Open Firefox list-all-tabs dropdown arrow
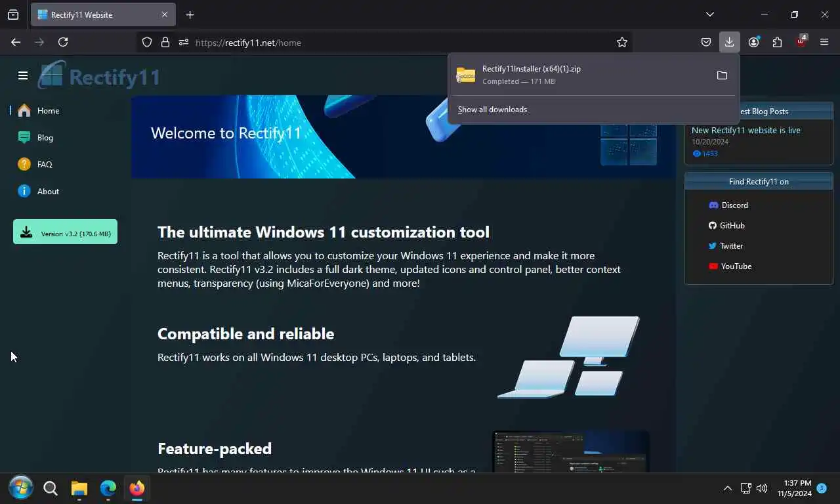Viewport: 840px width, 504px height. (709, 14)
